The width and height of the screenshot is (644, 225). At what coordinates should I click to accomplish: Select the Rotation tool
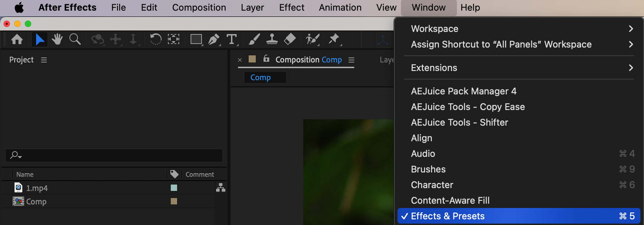click(156, 39)
